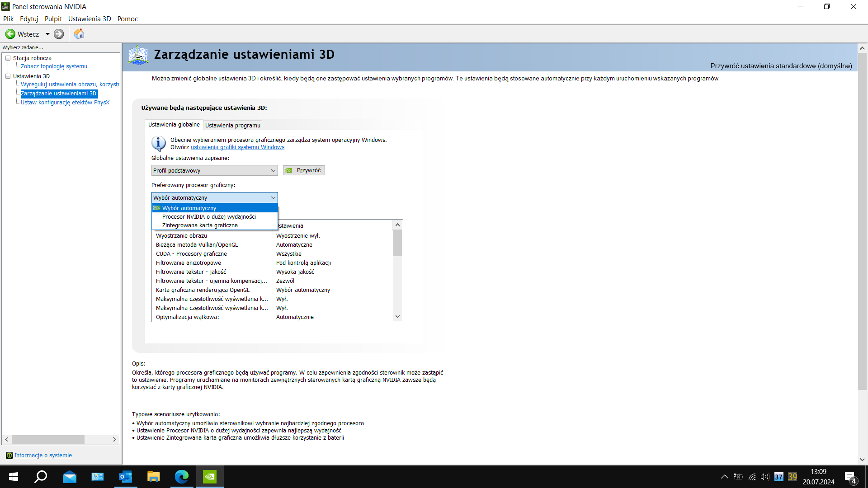The width and height of the screenshot is (868, 488).
Task: Open the Mail app from taskbar
Action: 70,477
